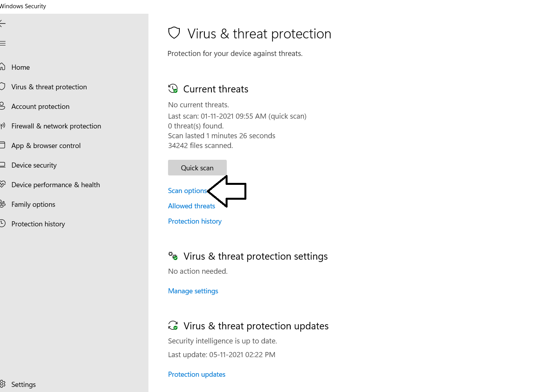Check for Protection updates

tap(196, 374)
